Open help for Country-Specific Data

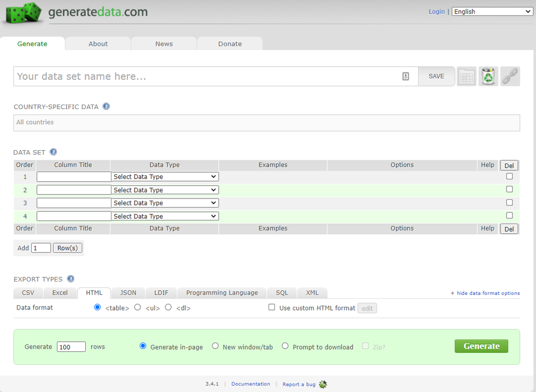tap(106, 106)
